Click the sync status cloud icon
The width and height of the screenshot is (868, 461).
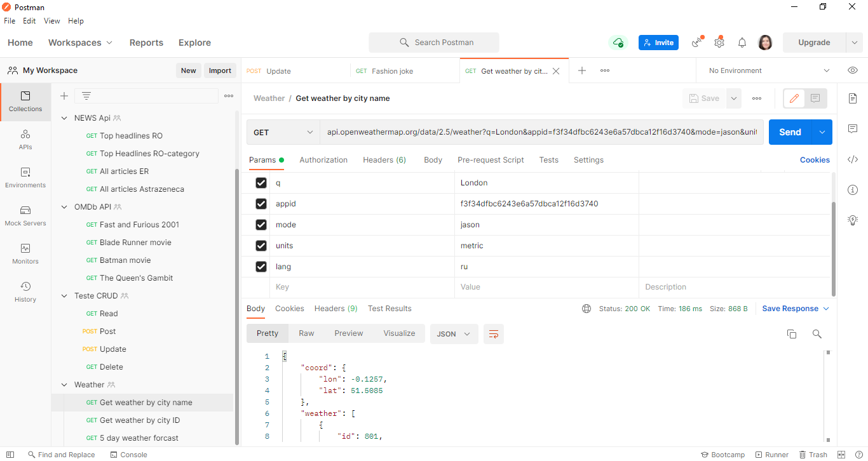[x=618, y=43]
